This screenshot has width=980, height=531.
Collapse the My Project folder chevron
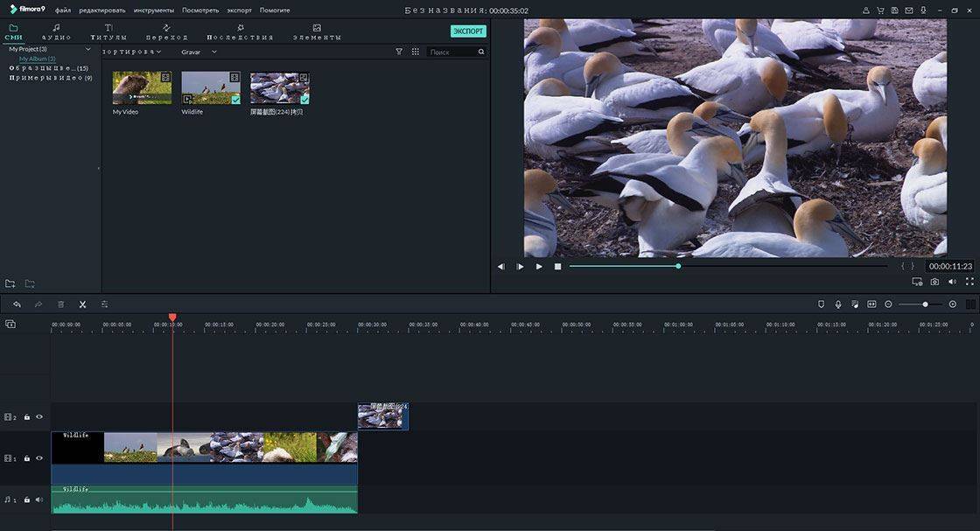(88, 49)
